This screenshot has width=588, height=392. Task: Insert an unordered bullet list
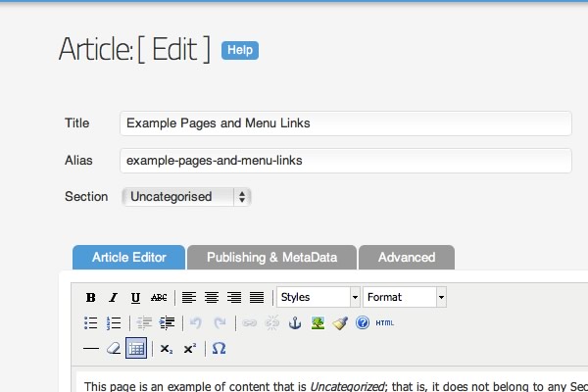[x=91, y=322]
